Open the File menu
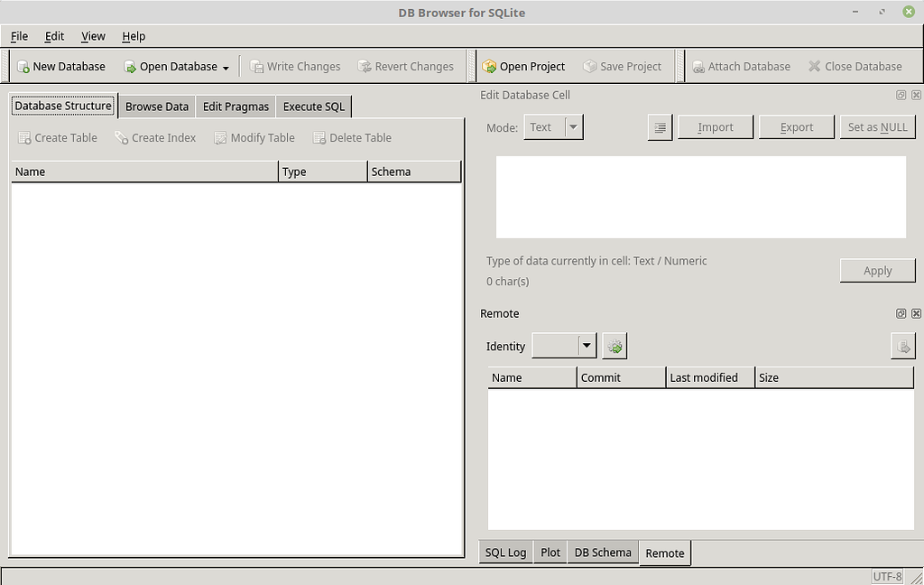The height and width of the screenshot is (585, 924). click(x=18, y=36)
